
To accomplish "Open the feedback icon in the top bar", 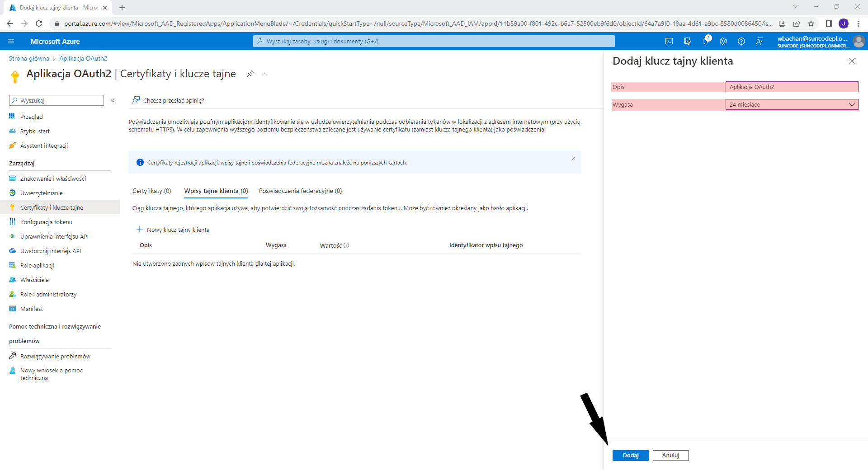I will tap(759, 41).
